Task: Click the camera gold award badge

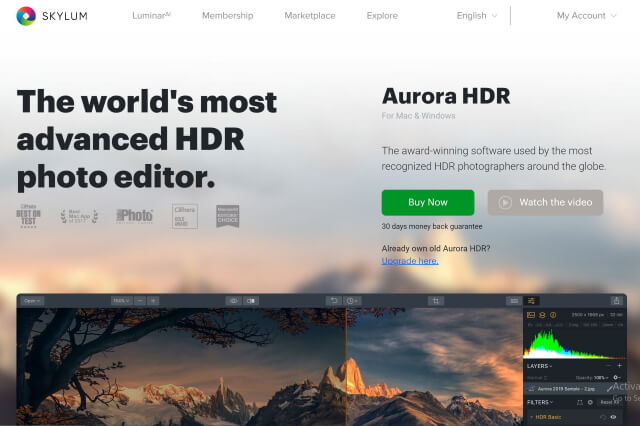Action: (185, 216)
